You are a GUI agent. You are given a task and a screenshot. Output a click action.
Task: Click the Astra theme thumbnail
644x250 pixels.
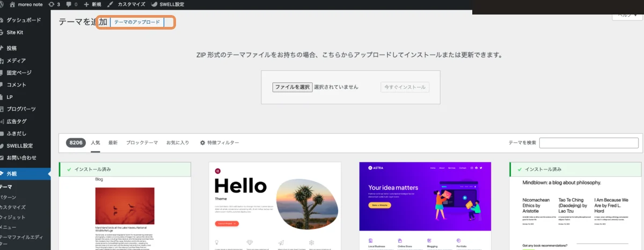tap(425, 206)
